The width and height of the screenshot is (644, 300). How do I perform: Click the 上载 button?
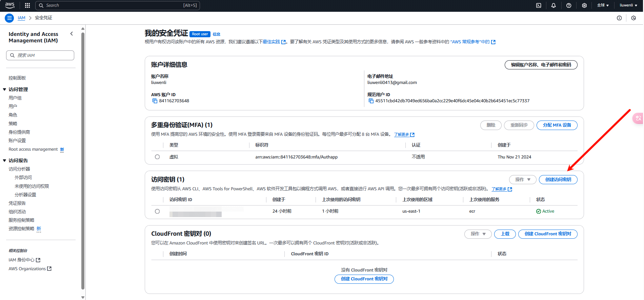(x=505, y=234)
